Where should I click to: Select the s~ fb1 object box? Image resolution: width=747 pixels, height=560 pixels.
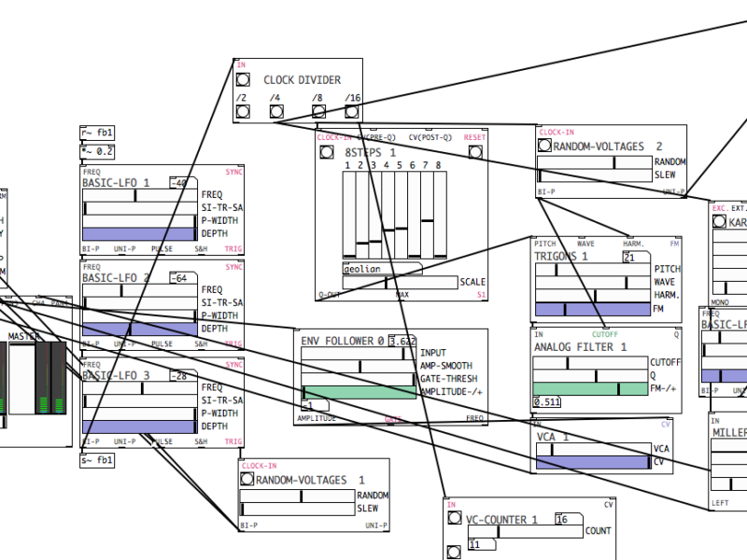click(98, 460)
